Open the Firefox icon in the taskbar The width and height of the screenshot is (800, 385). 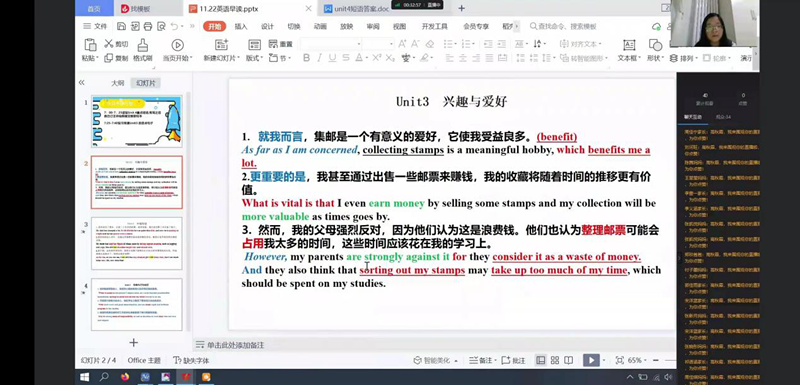point(125,377)
